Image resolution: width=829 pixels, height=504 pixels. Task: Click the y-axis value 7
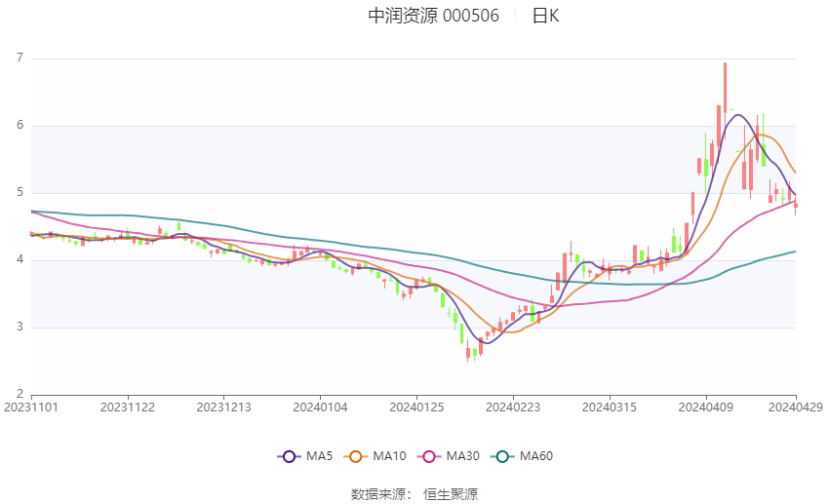(x=20, y=58)
